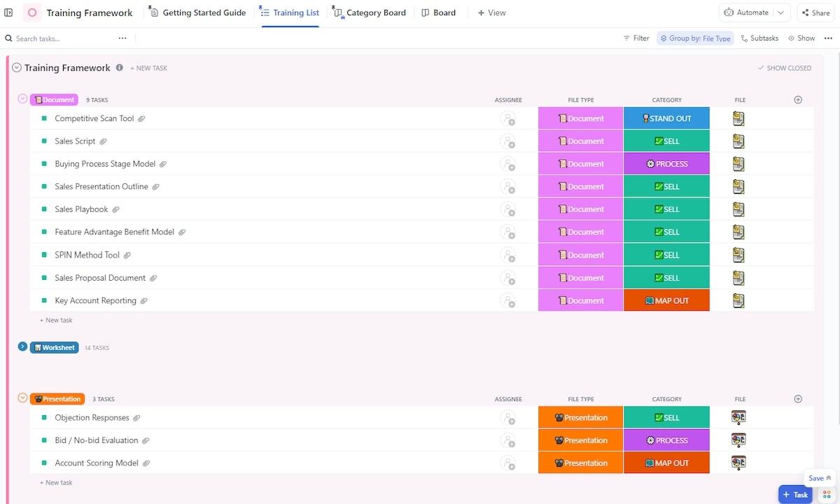The height and width of the screenshot is (504, 840).
Task: Click status square of Key Account Reporting
Action: 44,301
